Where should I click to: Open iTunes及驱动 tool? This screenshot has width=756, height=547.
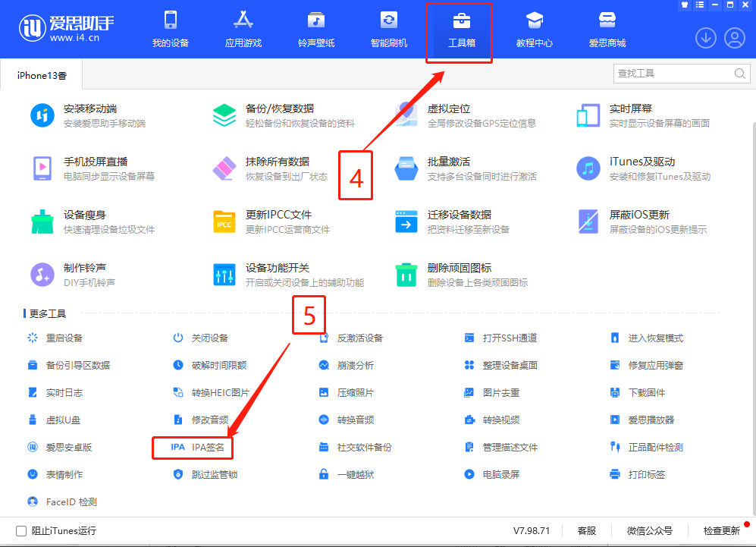[x=588, y=168]
